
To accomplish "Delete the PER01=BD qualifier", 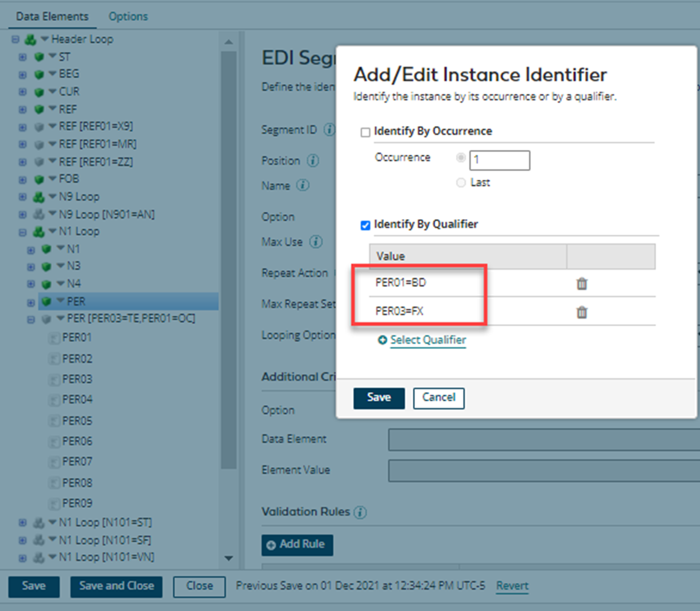I will point(582,284).
